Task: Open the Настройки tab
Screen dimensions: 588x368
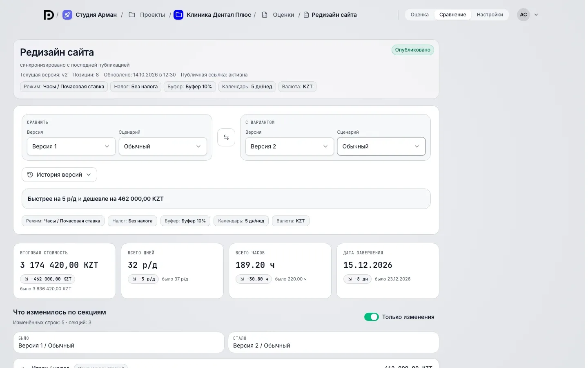Action: coord(490,15)
